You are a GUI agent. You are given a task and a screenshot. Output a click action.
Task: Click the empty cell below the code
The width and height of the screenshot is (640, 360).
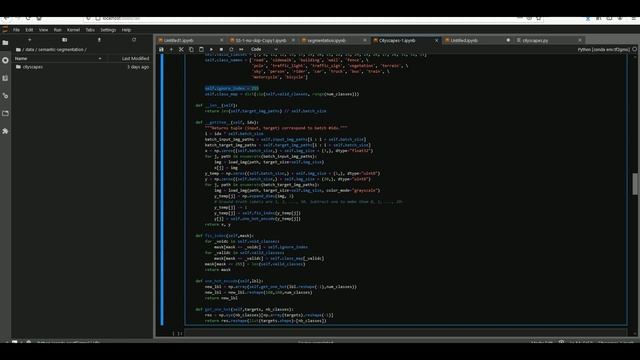click(x=406, y=333)
